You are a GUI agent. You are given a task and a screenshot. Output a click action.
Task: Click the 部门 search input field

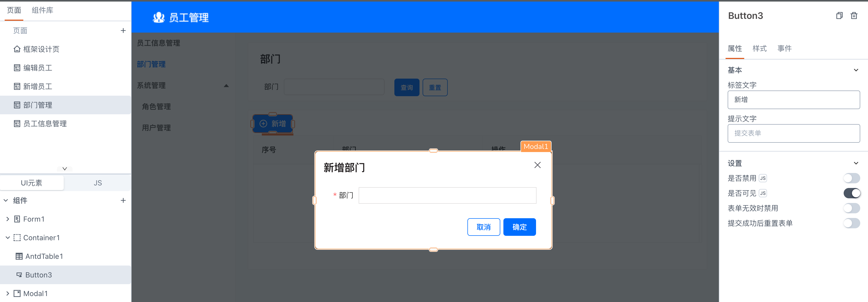click(334, 87)
